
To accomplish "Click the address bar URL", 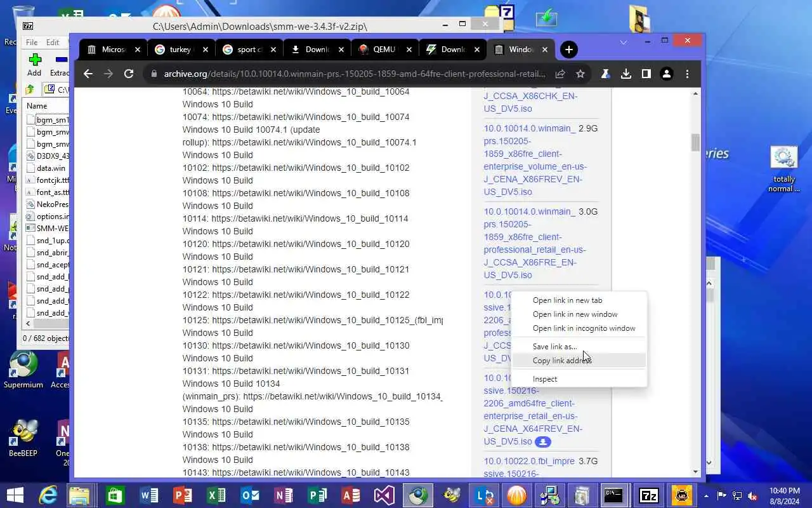I will (x=355, y=74).
